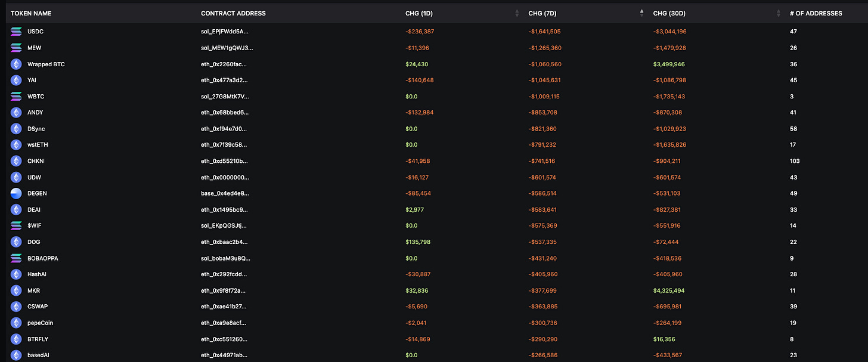Open contract address eth_0xc551260...
This screenshot has width=868, height=362.
(224, 339)
